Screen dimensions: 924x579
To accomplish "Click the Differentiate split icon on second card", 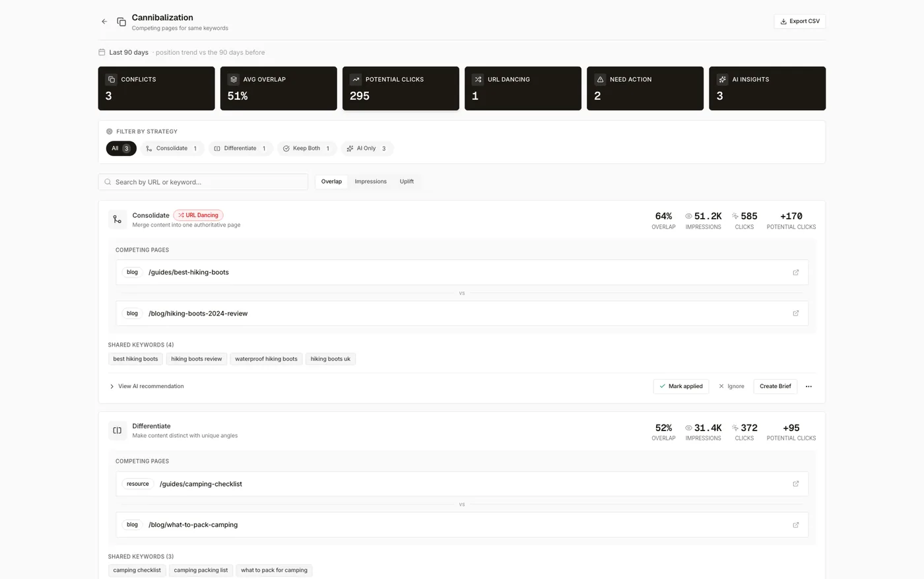I will tap(117, 430).
